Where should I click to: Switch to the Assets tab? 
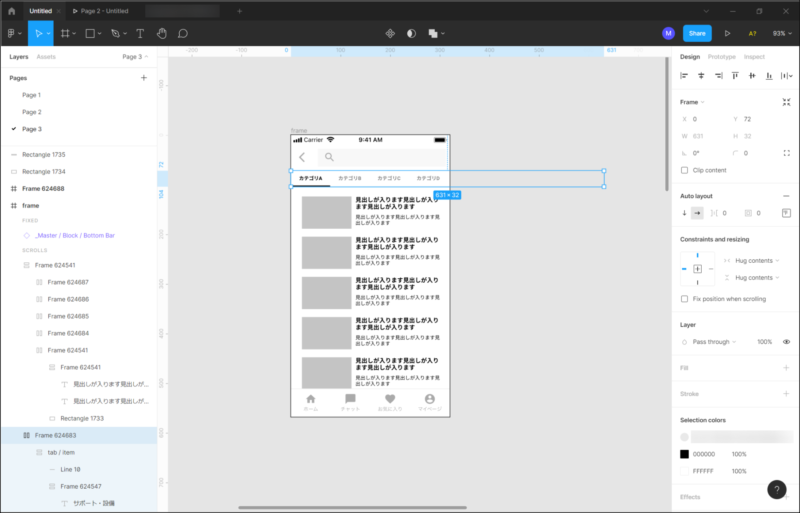tap(46, 57)
